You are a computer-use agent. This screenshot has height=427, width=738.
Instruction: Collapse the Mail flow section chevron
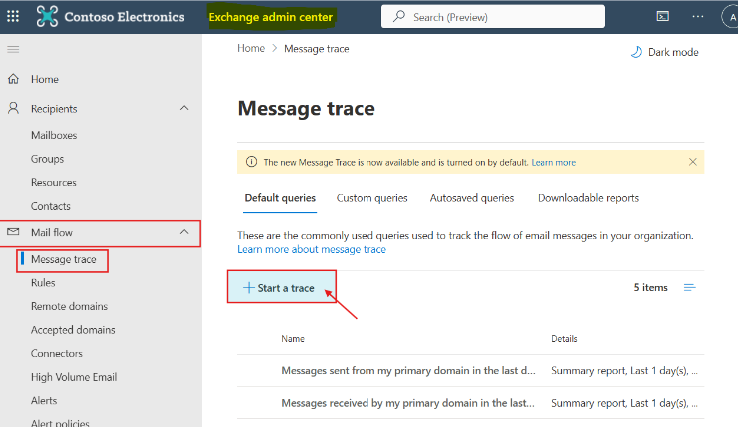pyautogui.click(x=184, y=232)
